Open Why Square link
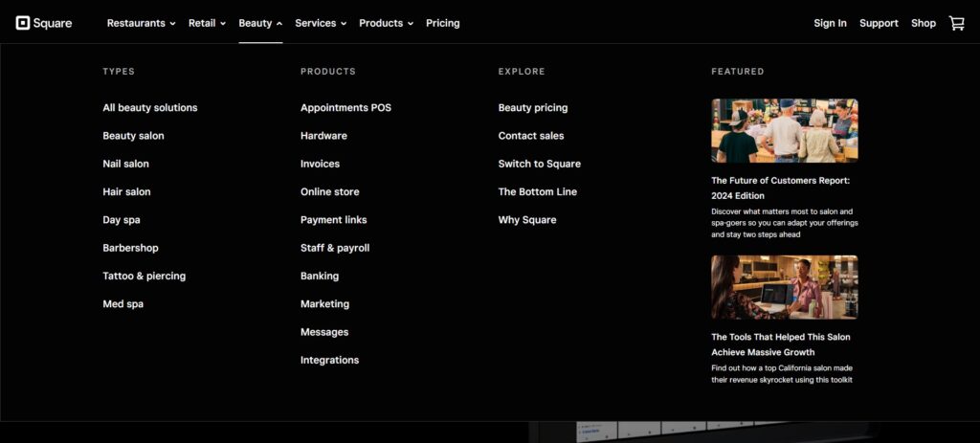The image size is (980, 443). tap(527, 220)
